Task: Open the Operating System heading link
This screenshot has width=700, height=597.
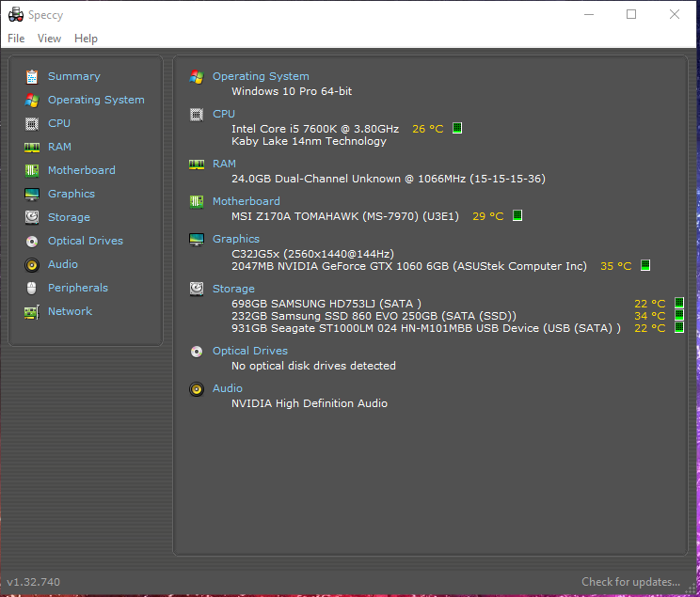Action: (x=261, y=76)
